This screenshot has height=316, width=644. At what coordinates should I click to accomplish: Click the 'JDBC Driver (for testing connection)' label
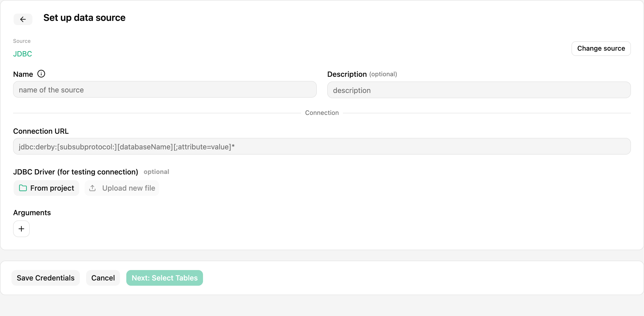(76, 172)
